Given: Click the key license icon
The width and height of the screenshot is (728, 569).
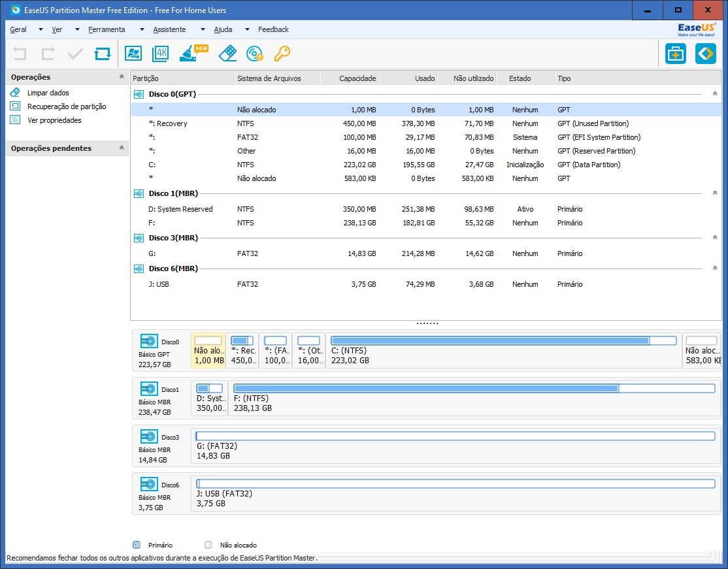Looking at the screenshot, I should click(282, 54).
